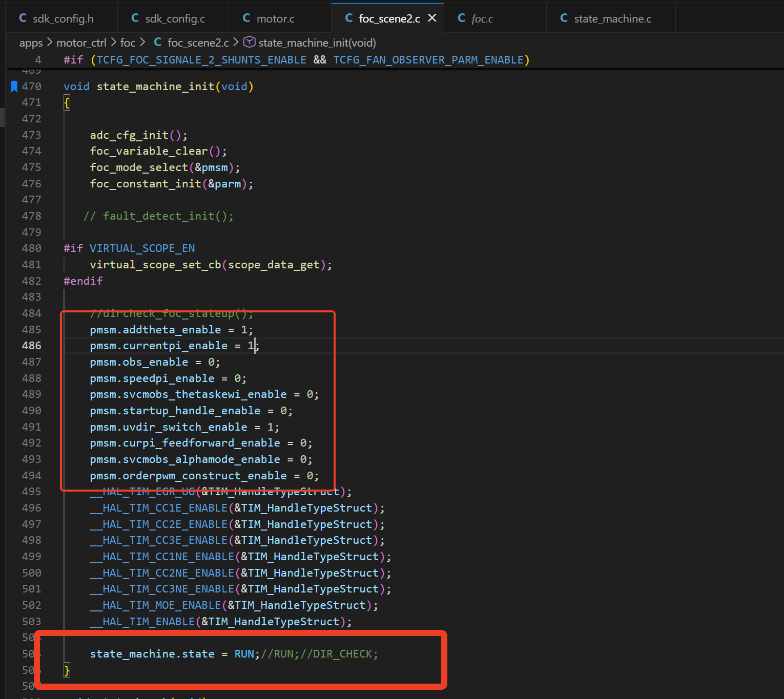This screenshot has height=699, width=784.
Task: Click the virtual_scope_set_cb(scope_data_get) call
Action: 211,265
